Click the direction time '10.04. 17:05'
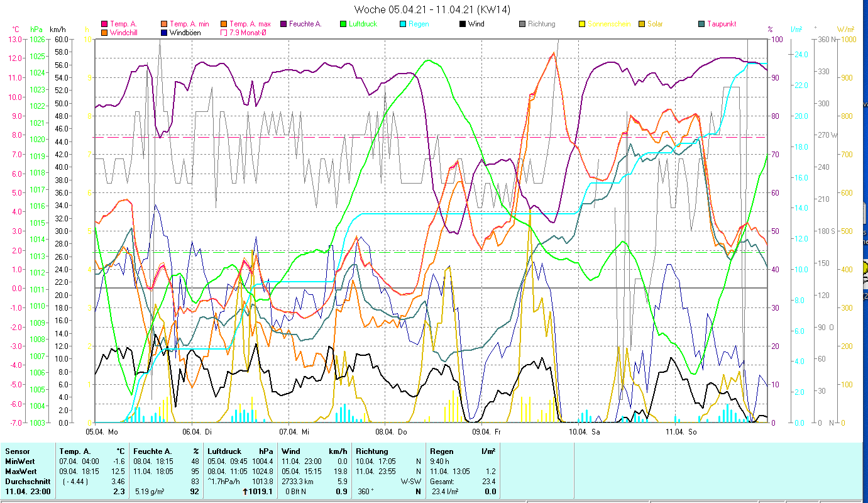Image resolution: width=868 pixels, height=503 pixels. [376, 462]
